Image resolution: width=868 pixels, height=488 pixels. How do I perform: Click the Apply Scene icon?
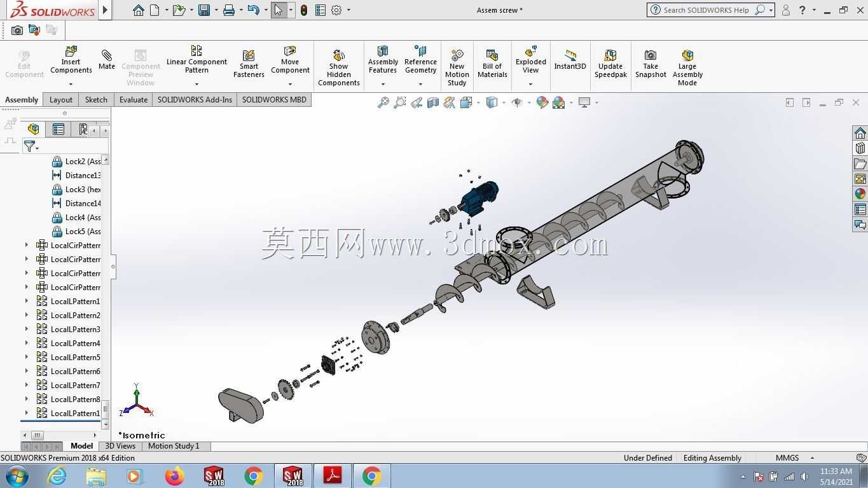559,102
